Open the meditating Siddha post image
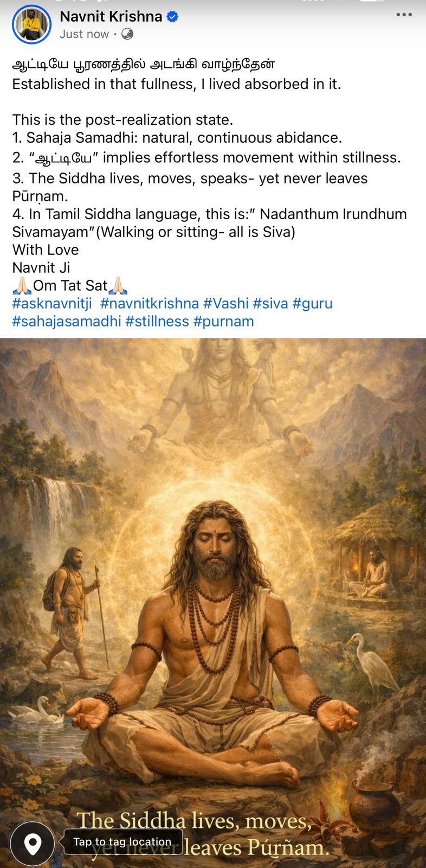The image size is (426, 868). (x=213, y=603)
